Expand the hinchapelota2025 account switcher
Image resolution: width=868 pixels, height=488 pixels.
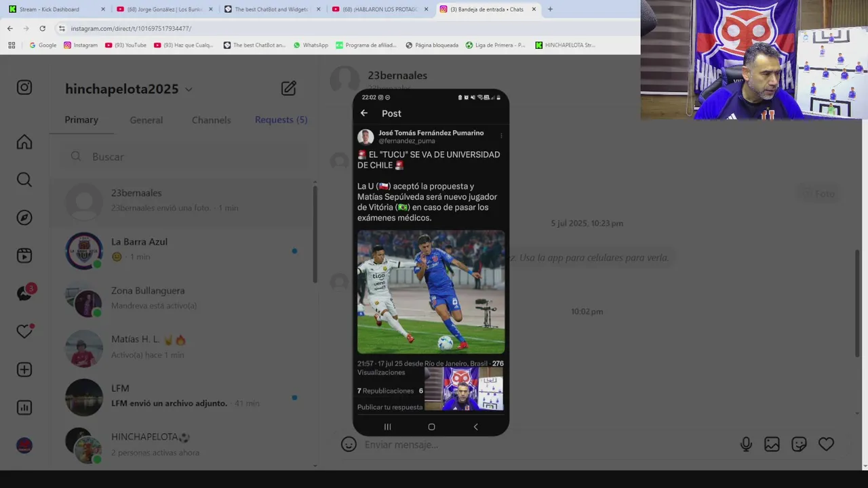pos(189,89)
